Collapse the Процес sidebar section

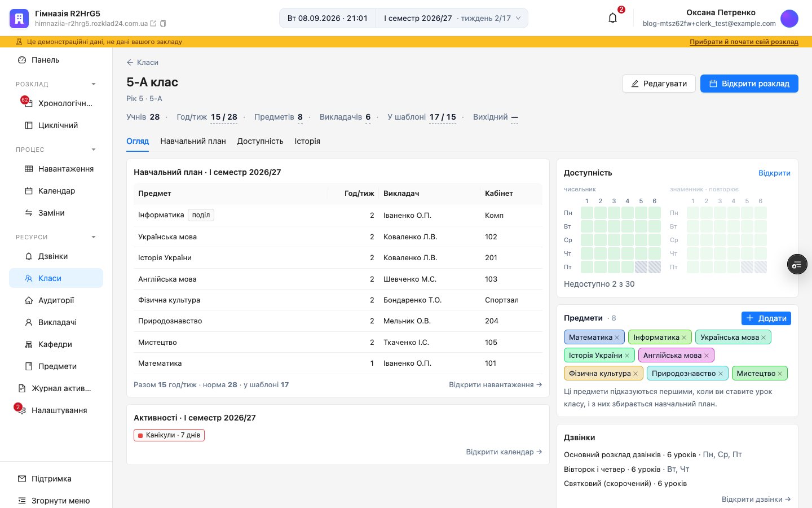[x=94, y=150]
